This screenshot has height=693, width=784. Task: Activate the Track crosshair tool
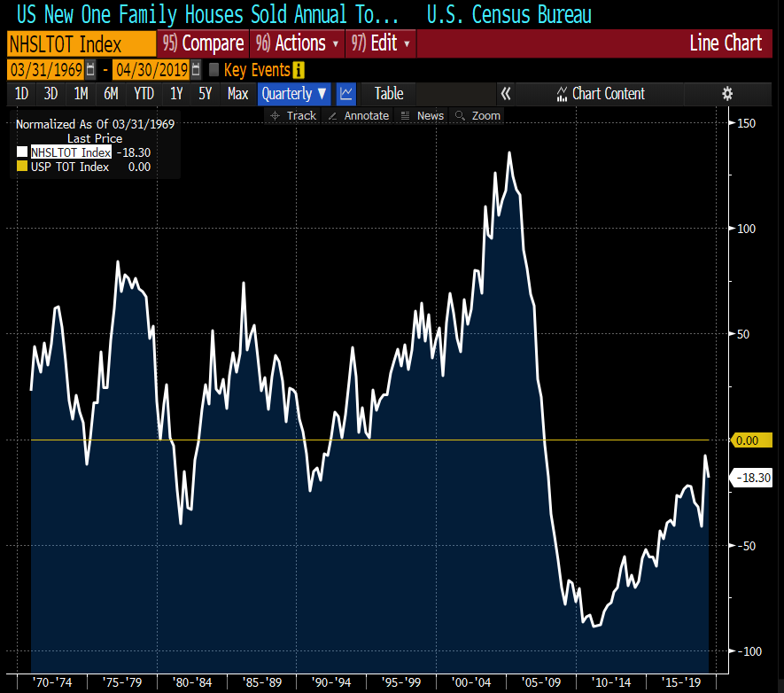(x=293, y=115)
